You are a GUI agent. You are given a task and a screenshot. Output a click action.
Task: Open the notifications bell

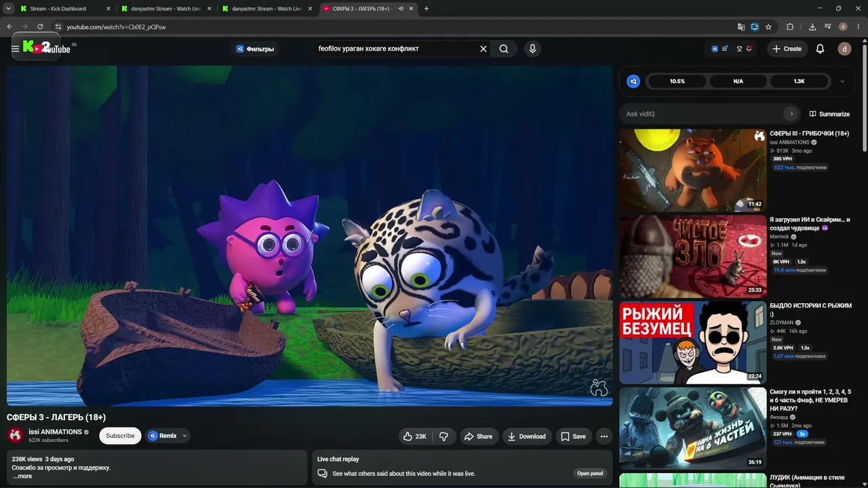point(820,49)
